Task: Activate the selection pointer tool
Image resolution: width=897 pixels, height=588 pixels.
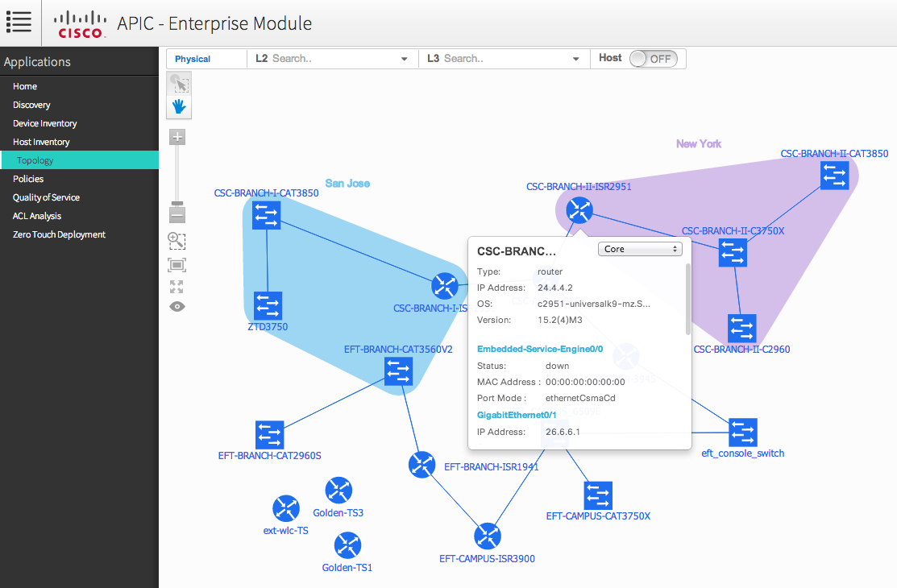Action: pos(178,83)
